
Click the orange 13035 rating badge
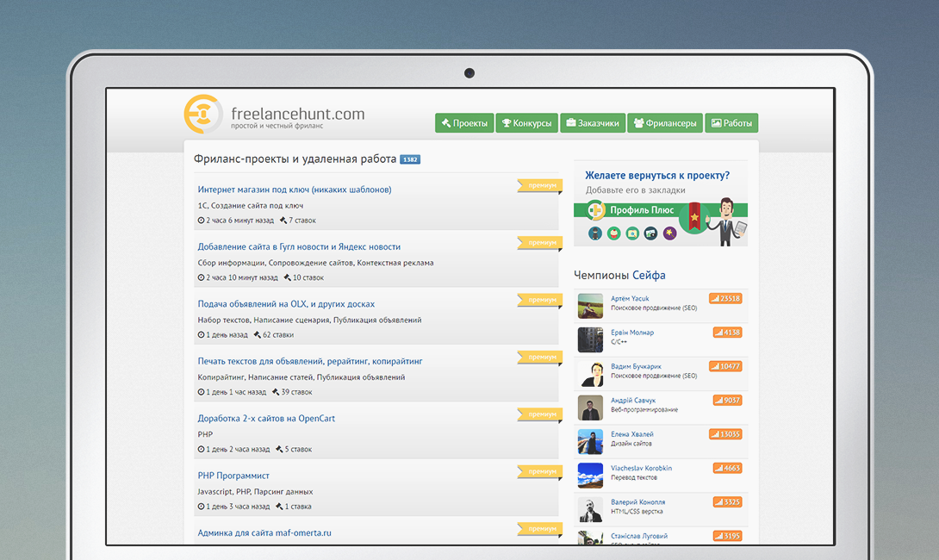[x=725, y=434]
